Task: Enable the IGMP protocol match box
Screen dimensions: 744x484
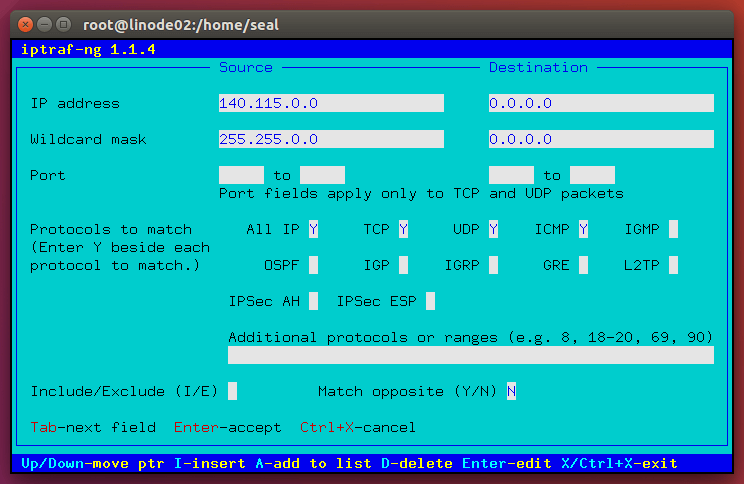Action: point(673,229)
